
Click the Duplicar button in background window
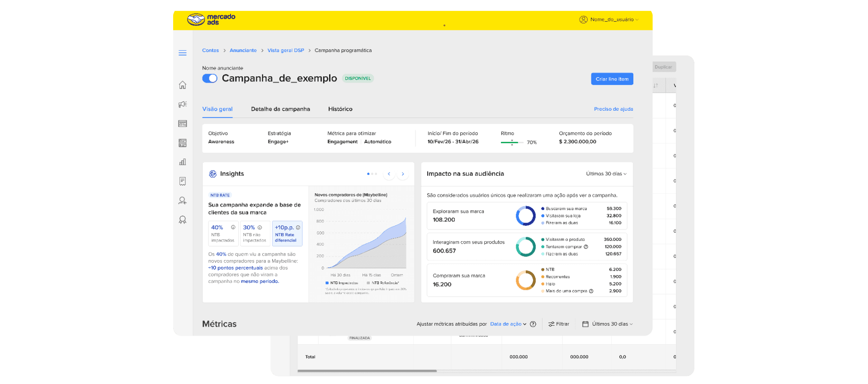click(663, 67)
